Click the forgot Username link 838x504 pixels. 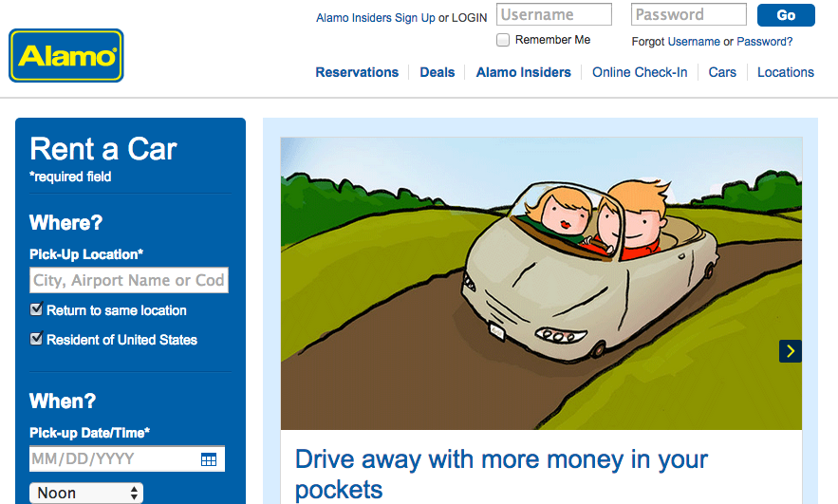pyautogui.click(x=694, y=42)
